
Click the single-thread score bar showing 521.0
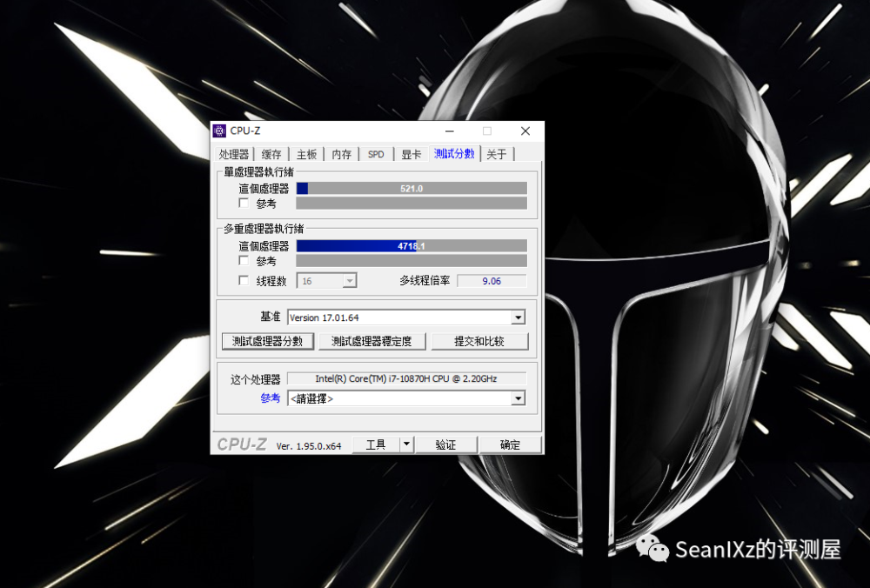(412, 189)
